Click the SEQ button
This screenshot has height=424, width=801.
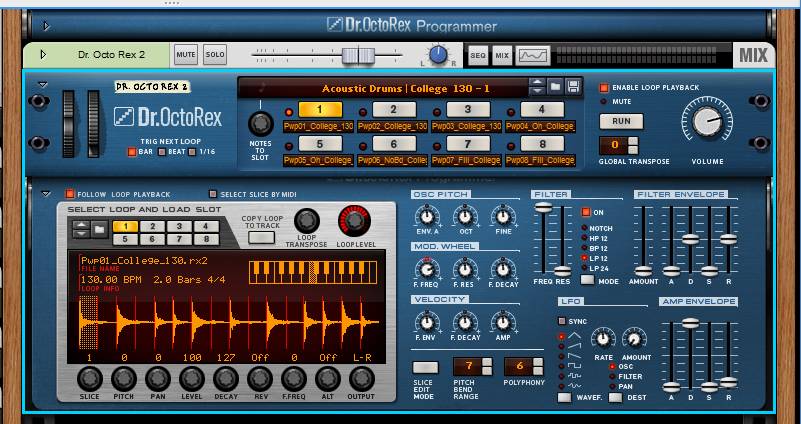tap(478, 55)
